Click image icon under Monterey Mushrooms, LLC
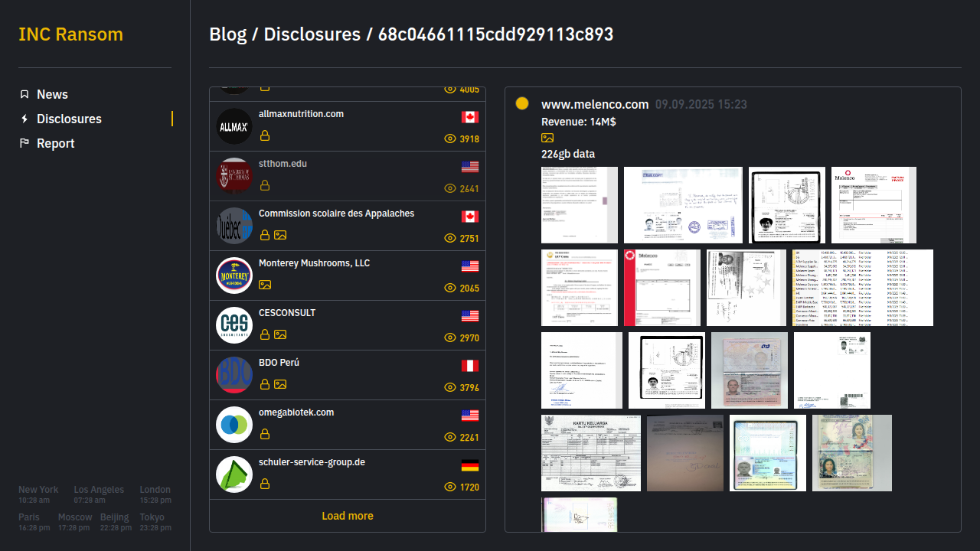 point(265,285)
